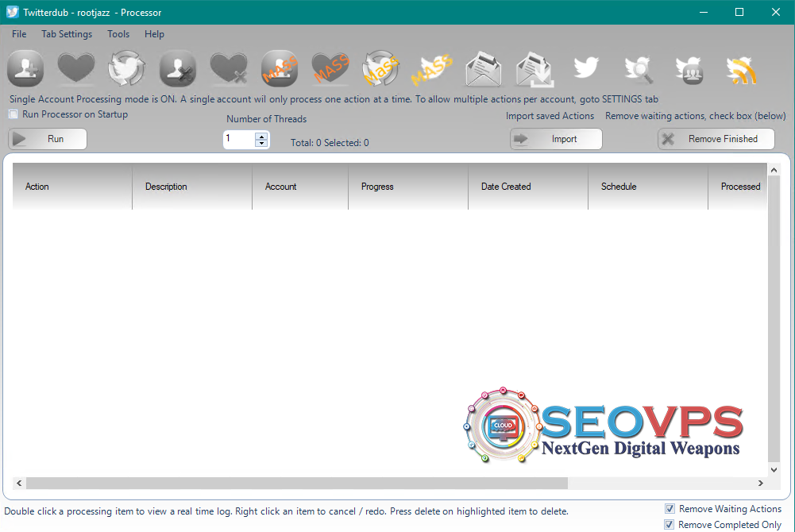
Task: Click the Remove Finished button
Action: 716,139
